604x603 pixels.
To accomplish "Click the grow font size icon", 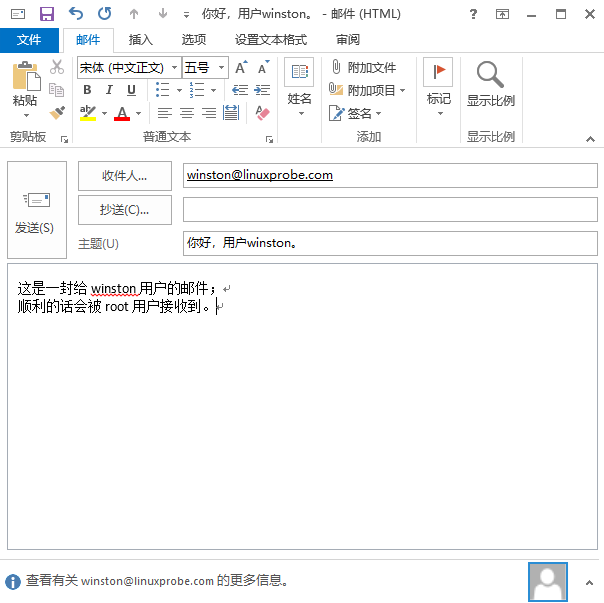I will (x=241, y=67).
